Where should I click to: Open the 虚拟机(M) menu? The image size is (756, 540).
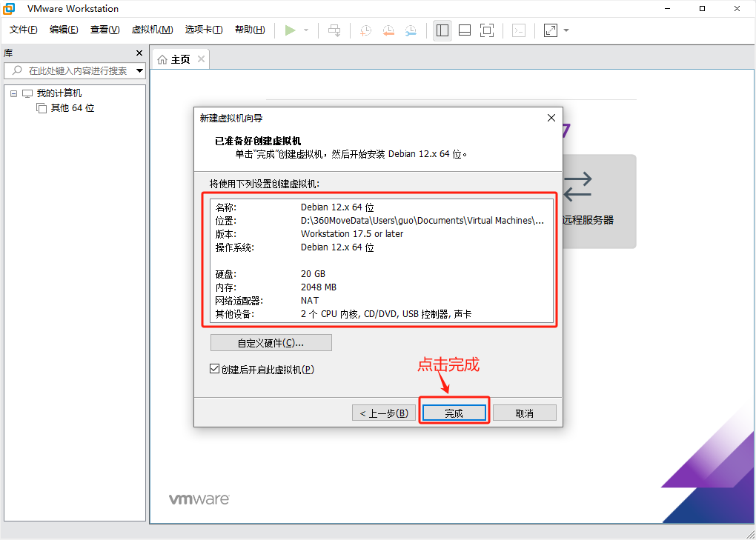152,30
